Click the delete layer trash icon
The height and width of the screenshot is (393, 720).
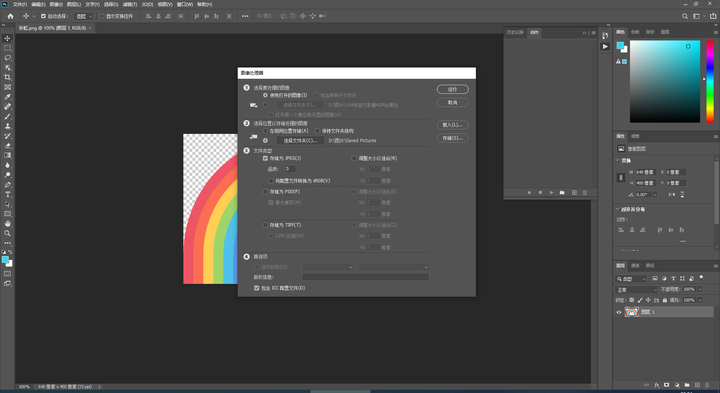[x=707, y=385]
